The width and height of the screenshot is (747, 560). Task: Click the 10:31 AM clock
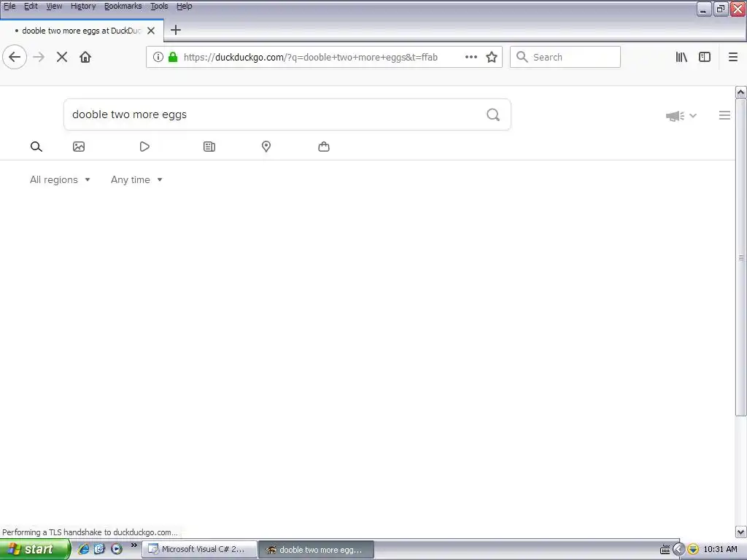click(720, 550)
